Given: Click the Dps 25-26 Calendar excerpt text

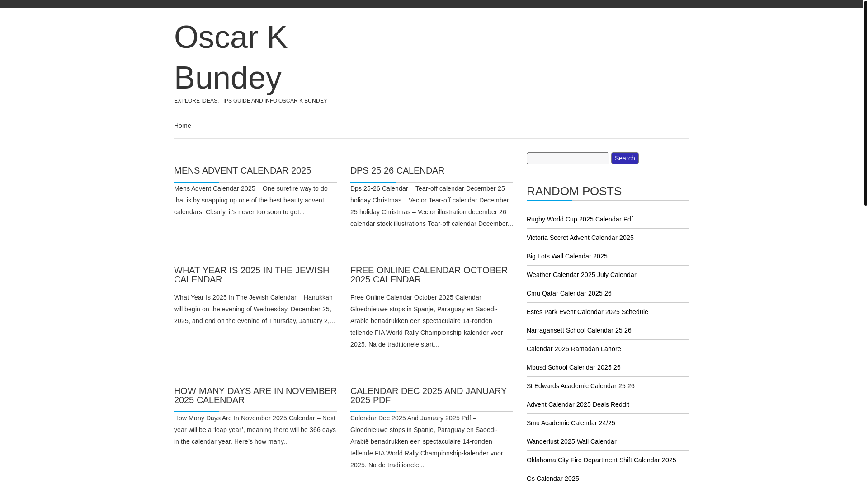Looking at the screenshot, I should pyautogui.click(x=432, y=206).
